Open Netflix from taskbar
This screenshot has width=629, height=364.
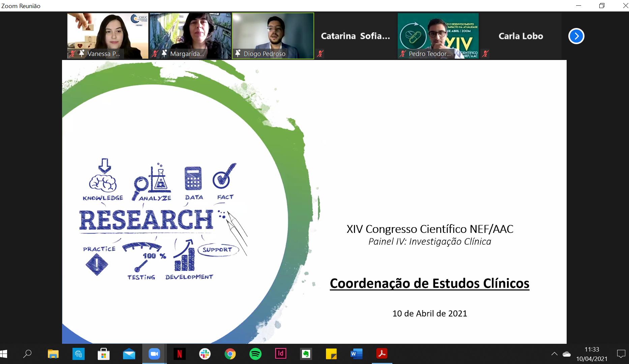[179, 354]
